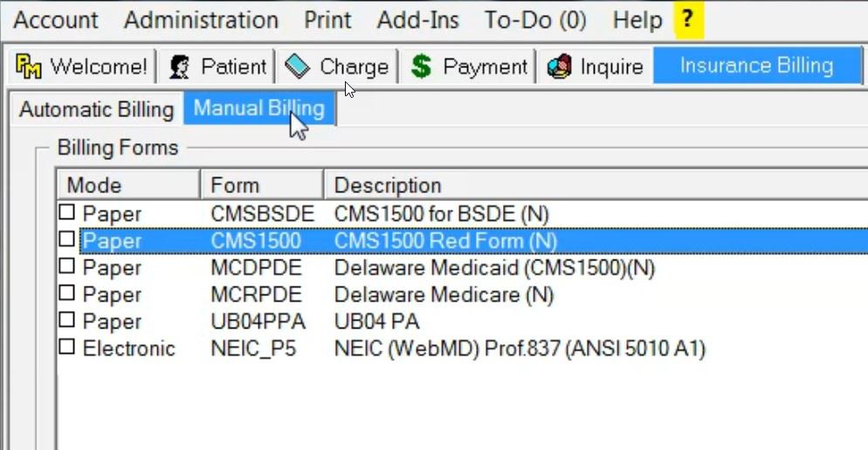Image resolution: width=868 pixels, height=450 pixels.
Task: Open the Add-Ins menu
Action: (x=417, y=20)
